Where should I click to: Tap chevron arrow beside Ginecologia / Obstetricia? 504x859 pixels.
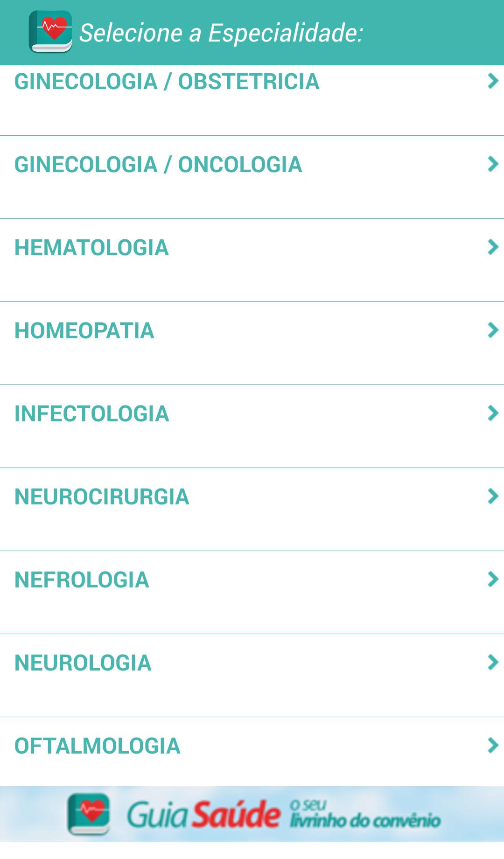[x=493, y=81]
